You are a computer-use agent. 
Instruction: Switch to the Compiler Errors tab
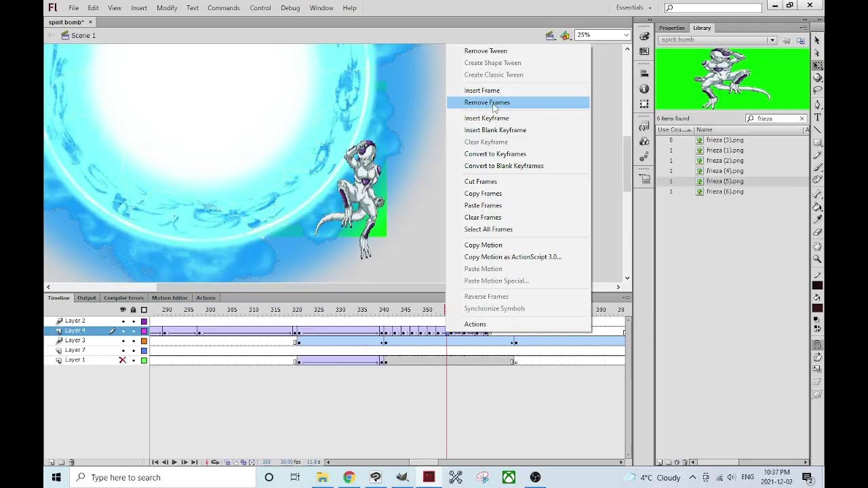[x=123, y=298]
